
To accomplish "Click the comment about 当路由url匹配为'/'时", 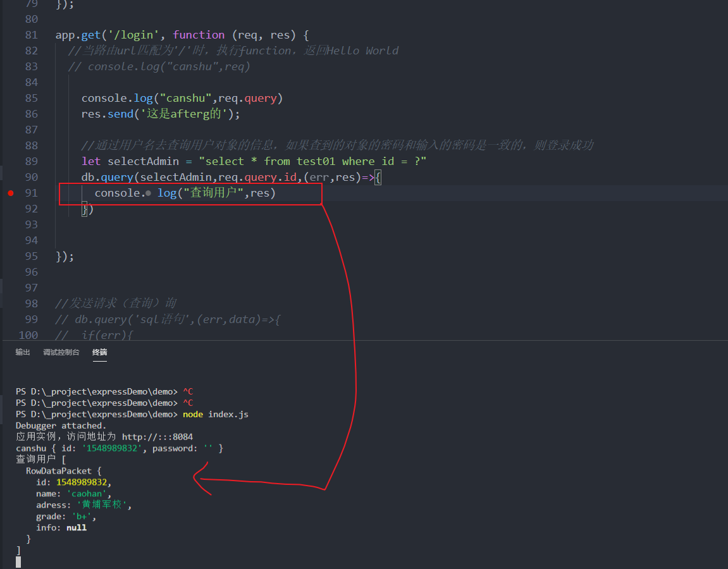I will [233, 51].
